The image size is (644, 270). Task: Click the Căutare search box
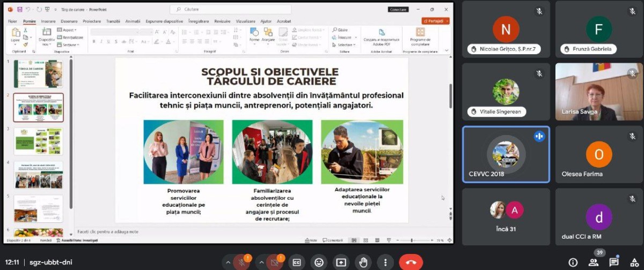231,10
